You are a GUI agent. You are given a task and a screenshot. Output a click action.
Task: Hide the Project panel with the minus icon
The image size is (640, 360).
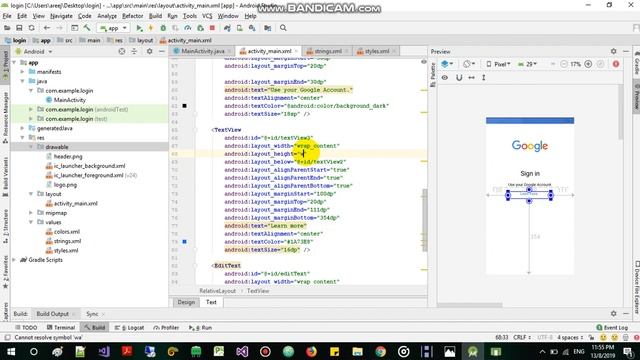click(162, 51)
